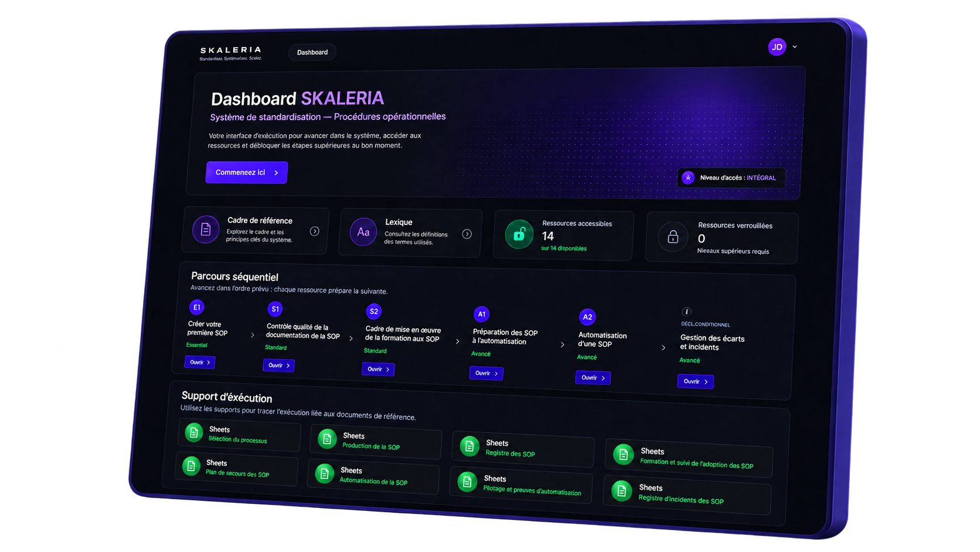Open 'Cadre de mise en œuvre' with Ouvrir
This screenshot has height=552, width=980.
pyautogui.click(x=378, y=369)
